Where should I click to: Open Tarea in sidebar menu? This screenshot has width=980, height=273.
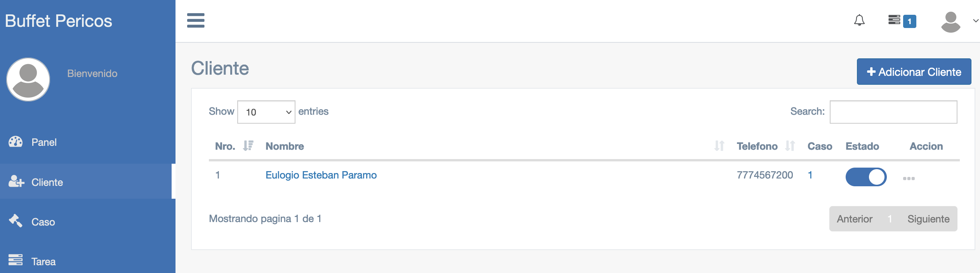click(43, 262)
